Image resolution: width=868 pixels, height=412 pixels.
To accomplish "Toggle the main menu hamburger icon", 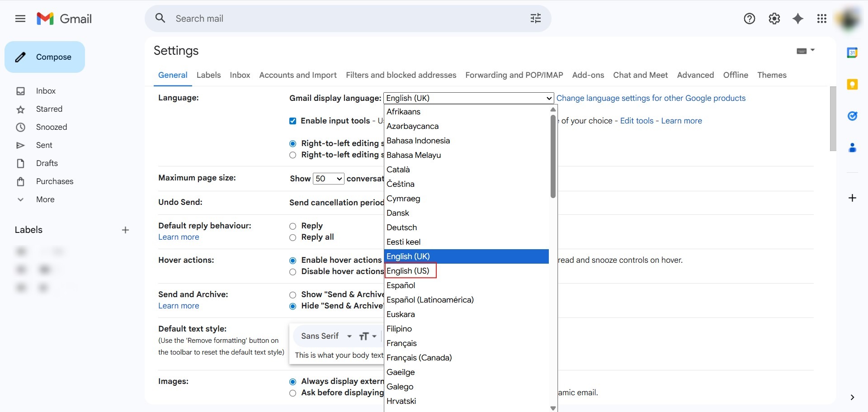I will [20, 19].
